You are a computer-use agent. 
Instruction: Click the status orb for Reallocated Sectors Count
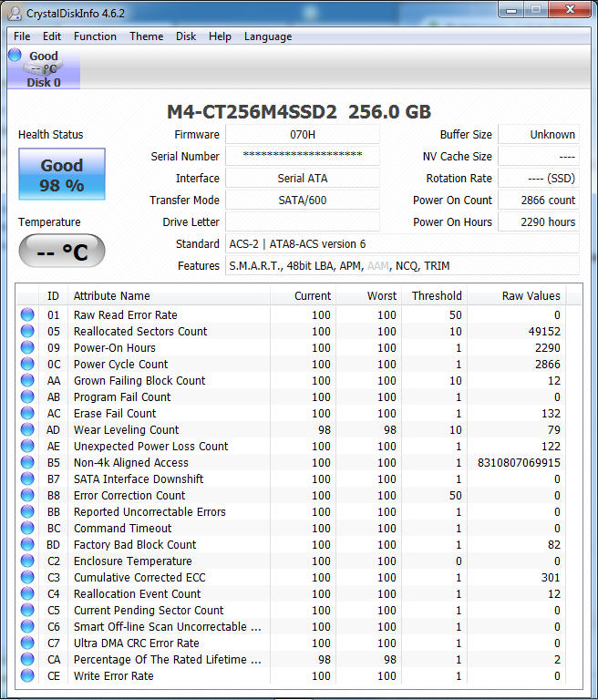point(27,331)
